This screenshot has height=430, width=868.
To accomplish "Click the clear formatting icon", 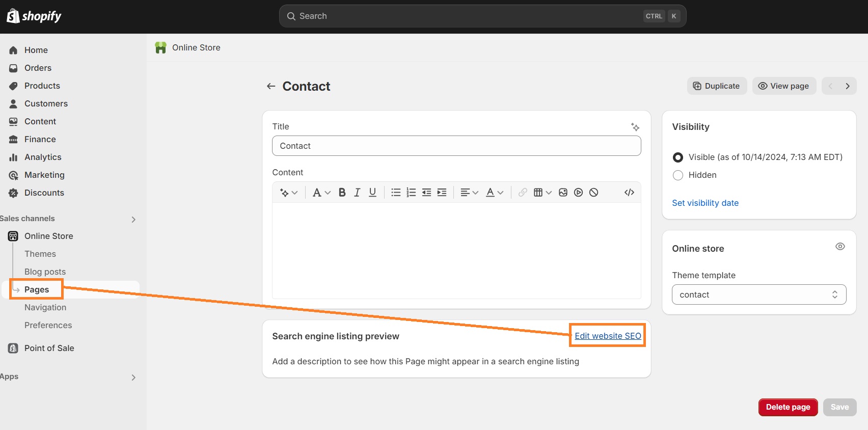I will (593, 193).
